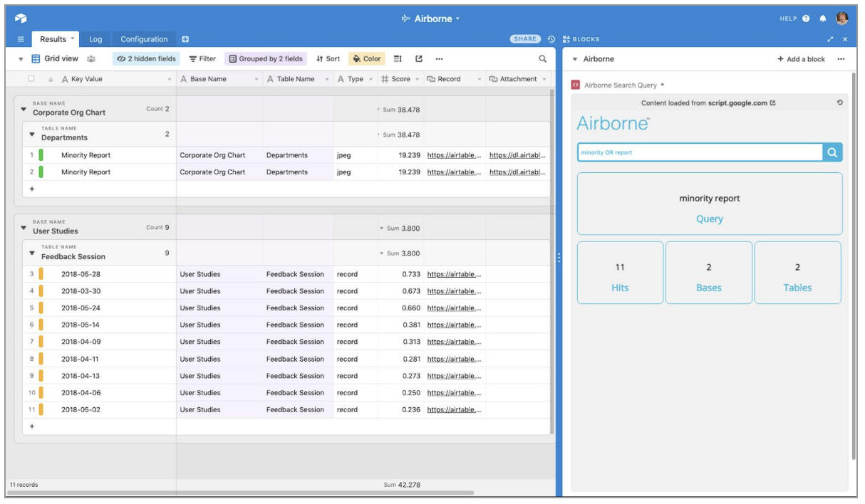Viewport: 865px width, 504px height.
Task: Add a new table with plus icon
Action: point(185,39)
